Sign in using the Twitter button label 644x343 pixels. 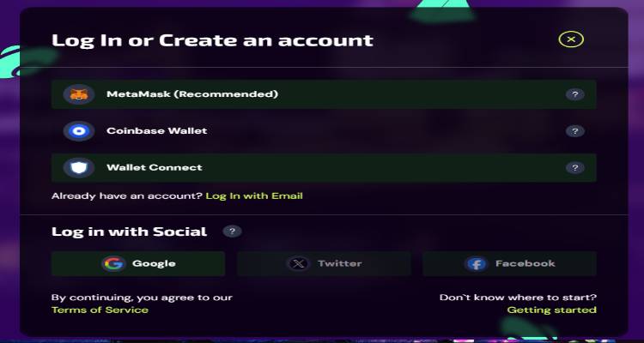pyautogui.click(x=340, y=263)
